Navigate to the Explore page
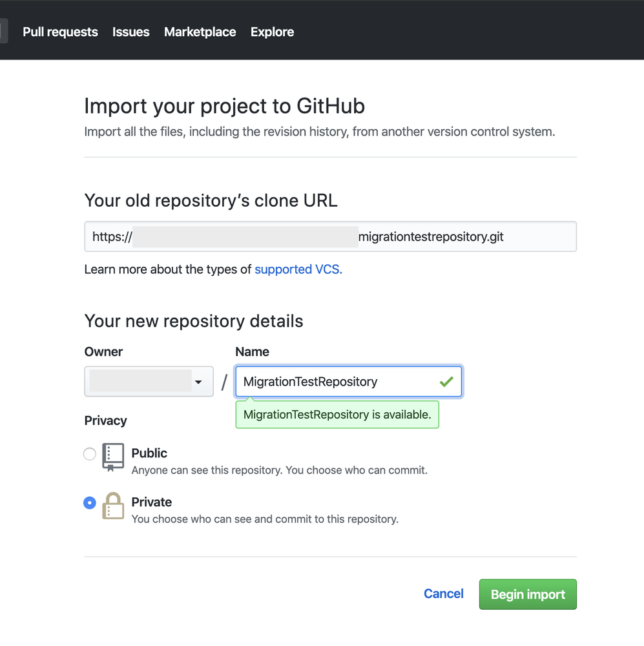The height and width of the screenshot is (646, 644). click(x=272, y=32)
